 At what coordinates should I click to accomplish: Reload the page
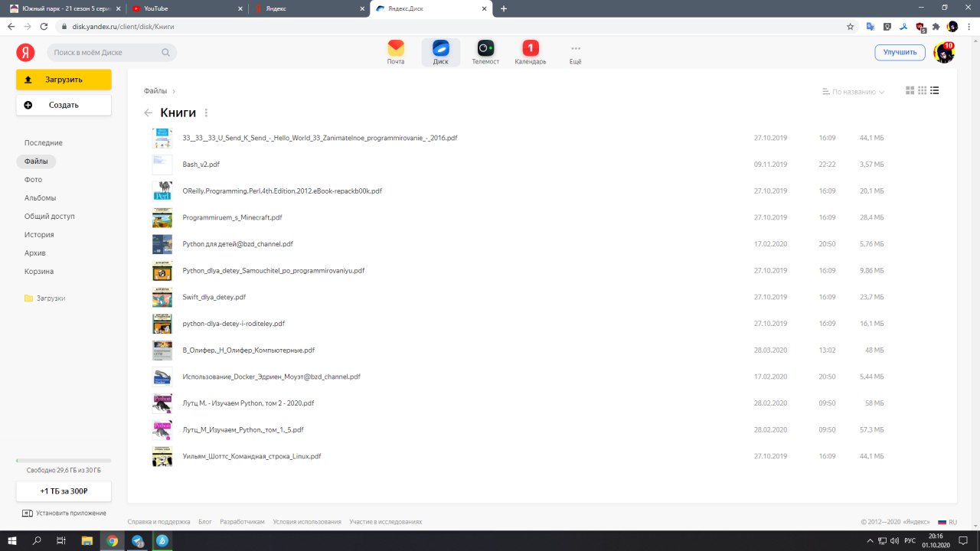pos(44,26)
